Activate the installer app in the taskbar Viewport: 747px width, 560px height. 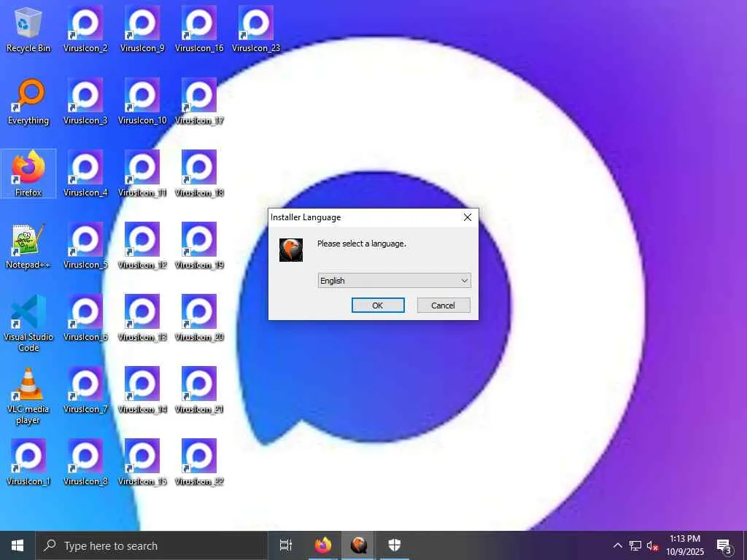pos(358,545)
